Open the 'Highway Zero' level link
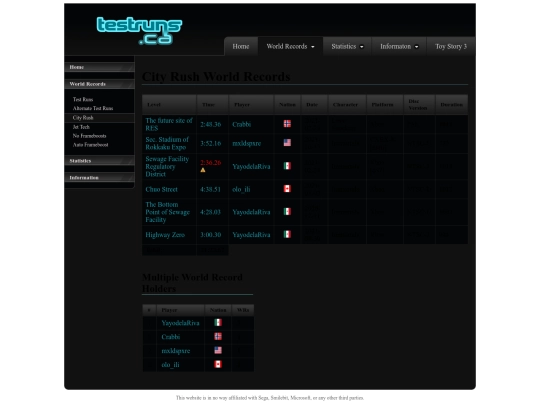Screen dimensions: 540x405 pyautogui.click(x=165, y=235)
